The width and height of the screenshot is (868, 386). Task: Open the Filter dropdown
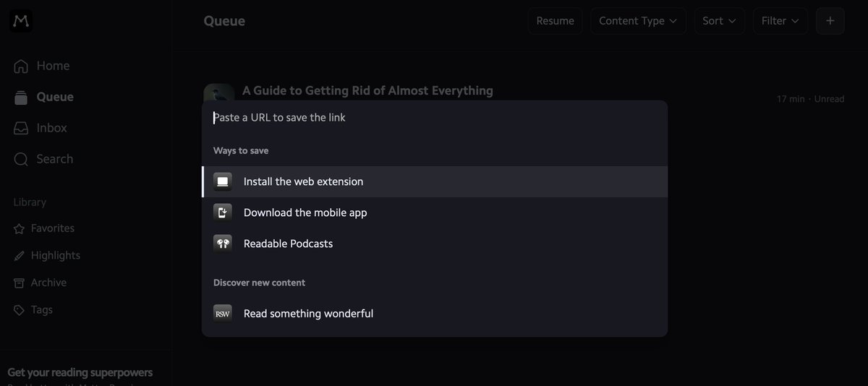[x=780, y=21]
